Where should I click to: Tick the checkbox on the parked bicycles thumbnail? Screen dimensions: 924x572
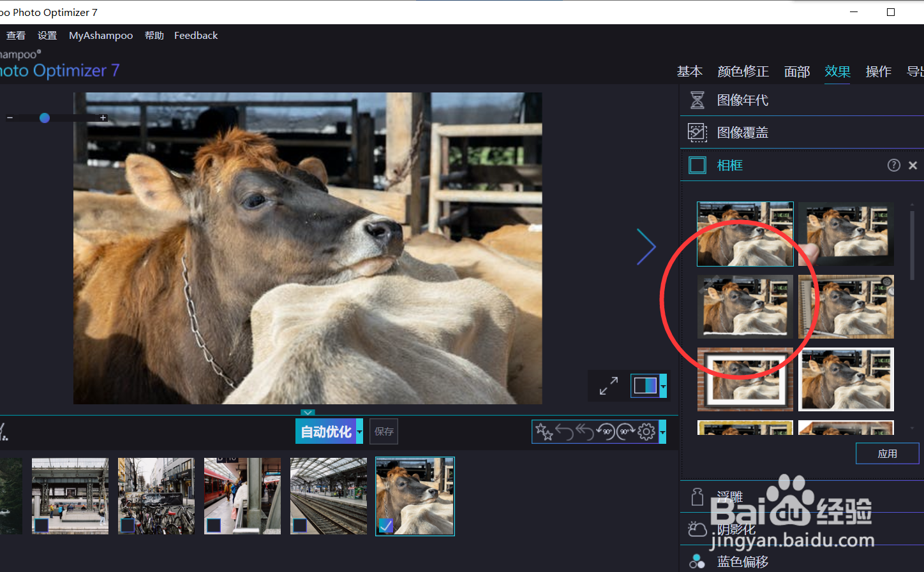(x=128, y=525)
